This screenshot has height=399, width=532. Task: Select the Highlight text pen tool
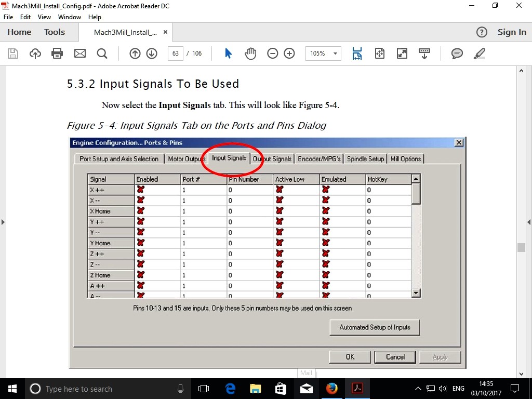tap(480, 54)
